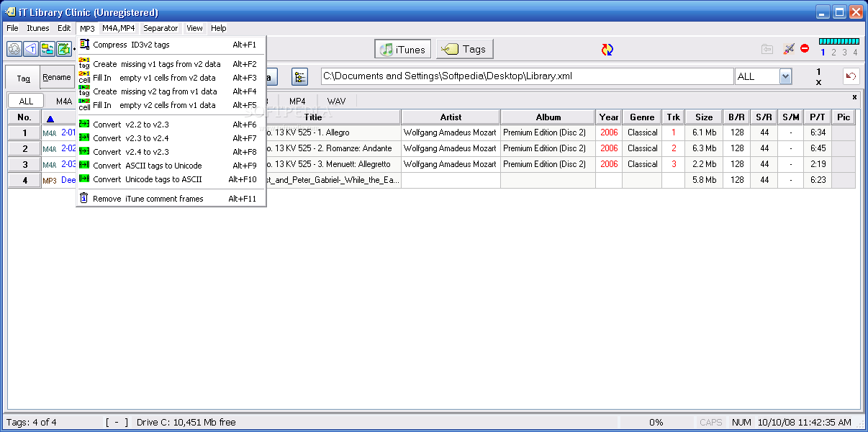This screenshot has height=432, width=868.
Task: Click the grayed-out folder back icon
Action: pos(767,49)
